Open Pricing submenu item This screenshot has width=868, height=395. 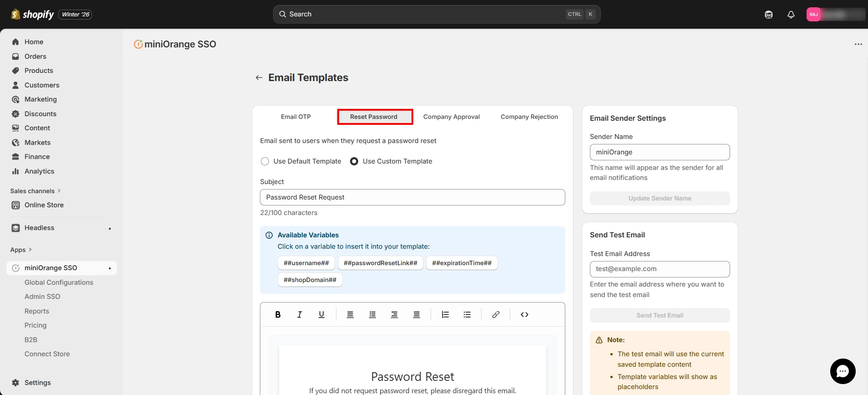click(x=36, y=325)
